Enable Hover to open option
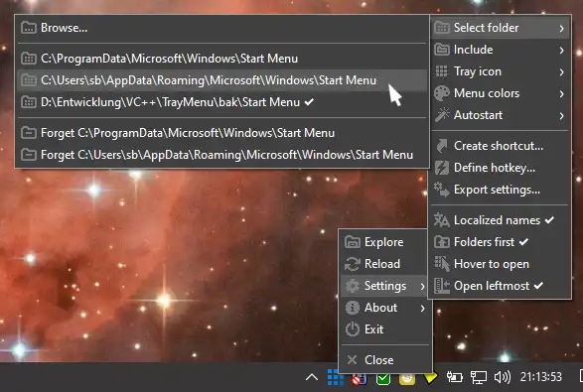 pos(500,264)
